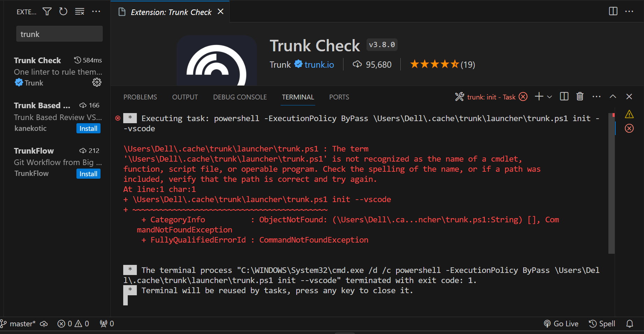
Task: Click the v3.8.0 version badge
Action: [382, 45]
